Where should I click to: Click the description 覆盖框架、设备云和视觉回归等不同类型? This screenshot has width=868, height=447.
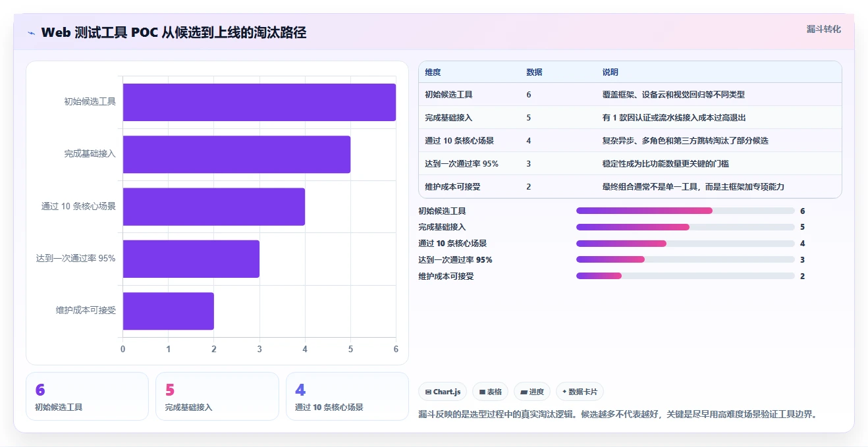(x=674, y=95)
